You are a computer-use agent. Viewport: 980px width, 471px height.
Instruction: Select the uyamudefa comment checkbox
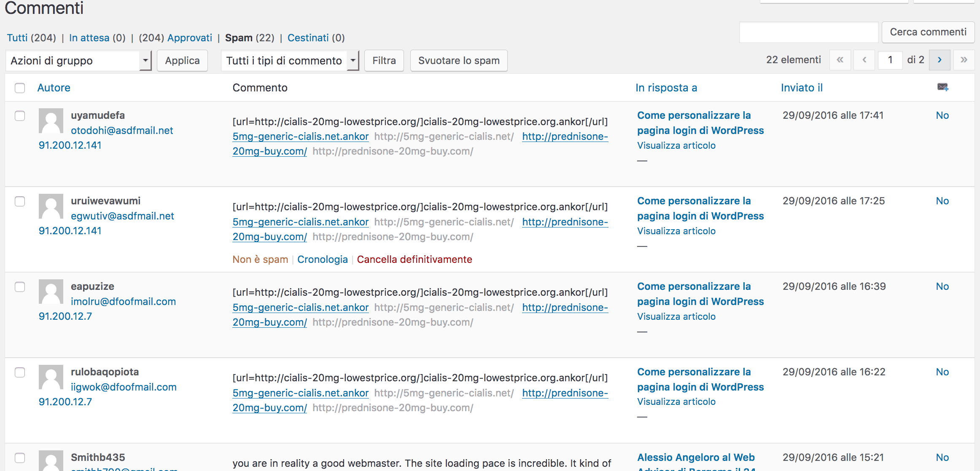pos(20,116)
